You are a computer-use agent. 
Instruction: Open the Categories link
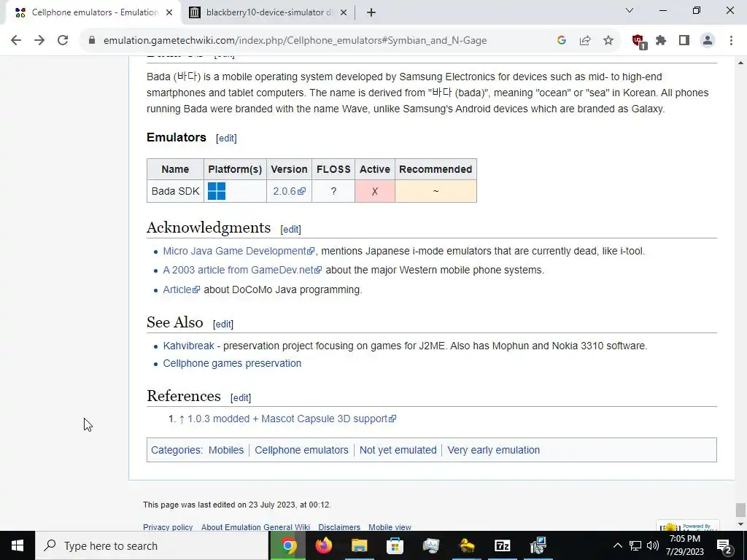point(175,450)
